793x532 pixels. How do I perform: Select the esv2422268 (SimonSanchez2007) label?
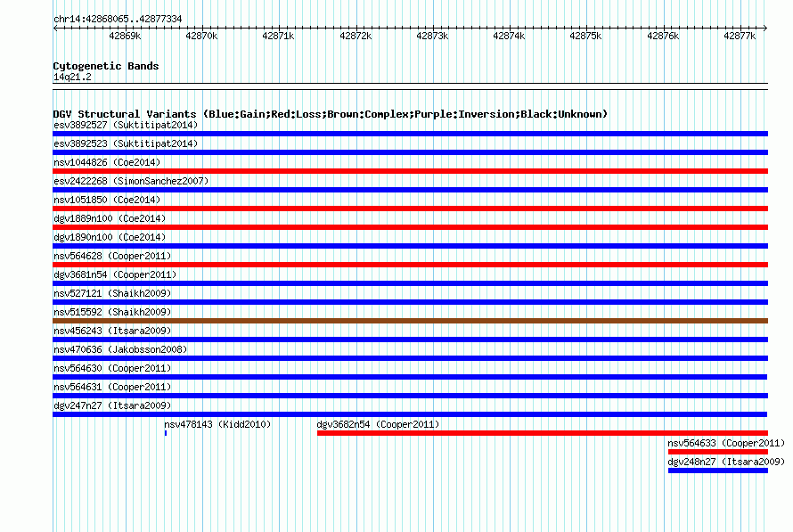point(131,181)
